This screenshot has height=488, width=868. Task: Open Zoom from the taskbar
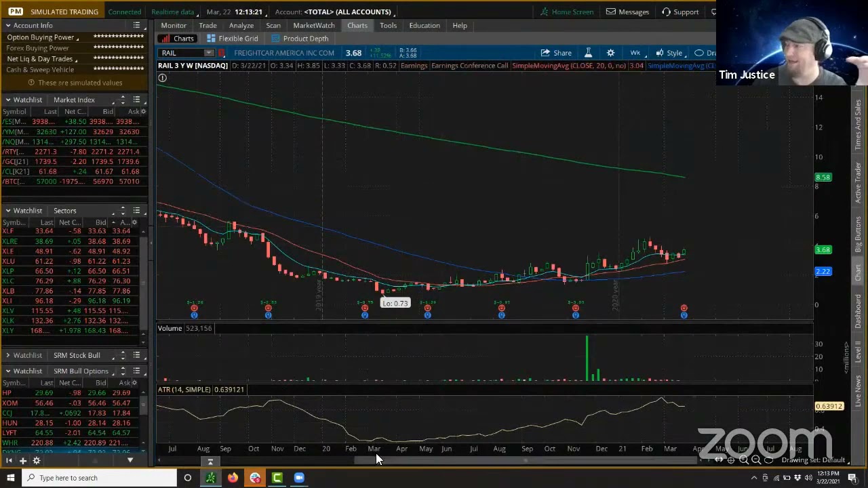pyautogui.click(x=299, y=478)
